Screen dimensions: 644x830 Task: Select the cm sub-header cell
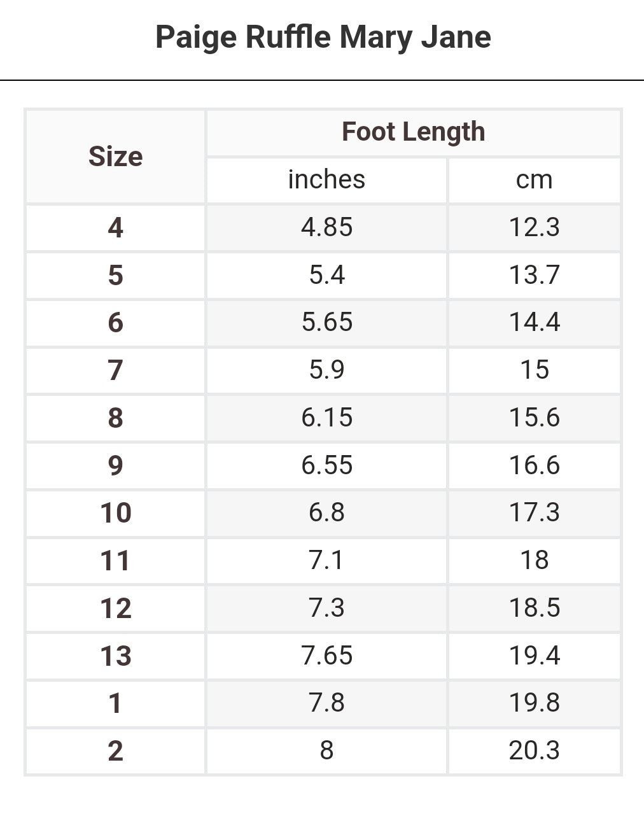(x=534, y=180)
